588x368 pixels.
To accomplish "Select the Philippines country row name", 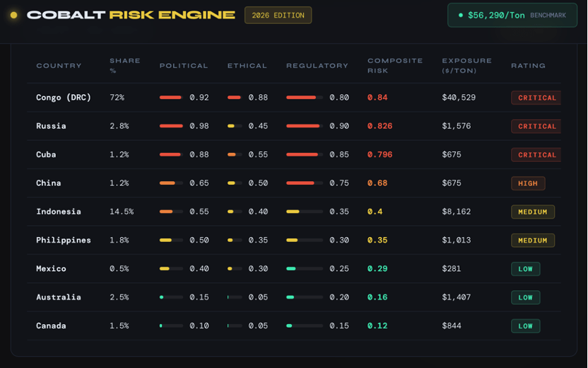I will 64,240.
